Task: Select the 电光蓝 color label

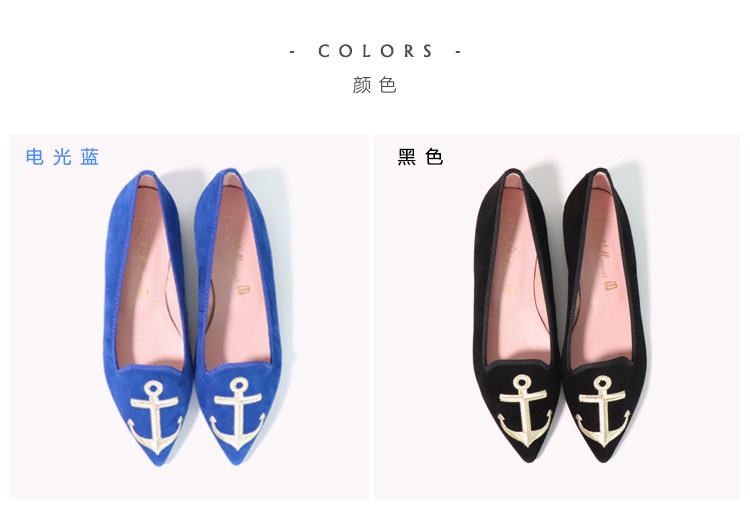Action: point(62,157)
